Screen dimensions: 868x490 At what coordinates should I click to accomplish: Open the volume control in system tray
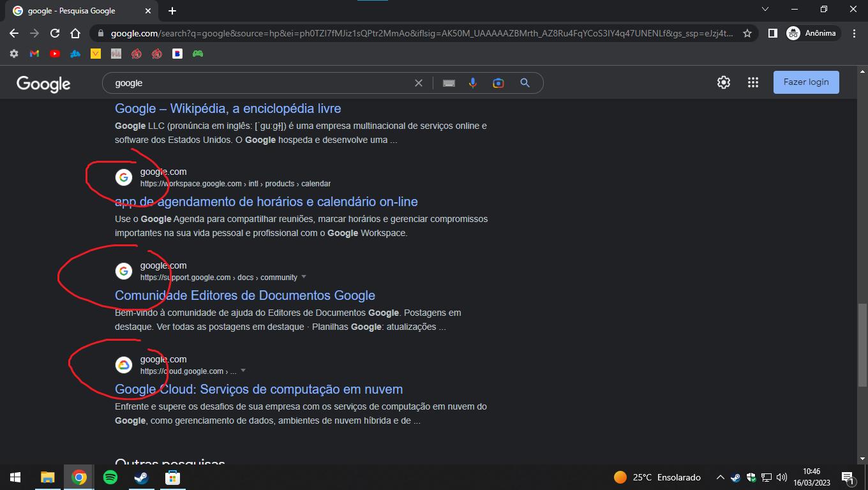[782, 477]
